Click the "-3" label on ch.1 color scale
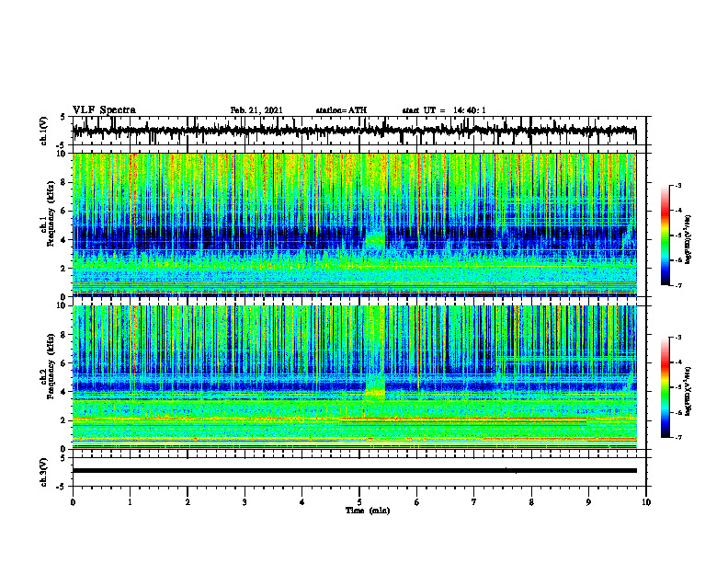Viewport: 728px width, 563px height. (677, 186)
